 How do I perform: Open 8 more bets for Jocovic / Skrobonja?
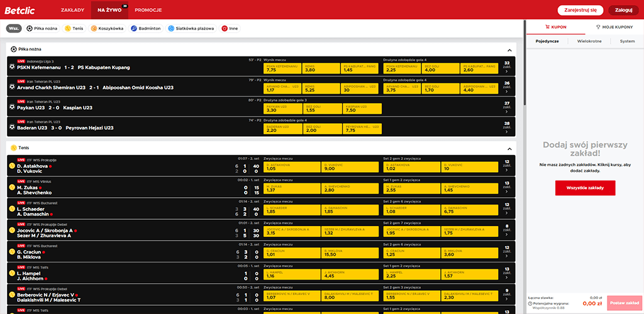tap(507, 230)
